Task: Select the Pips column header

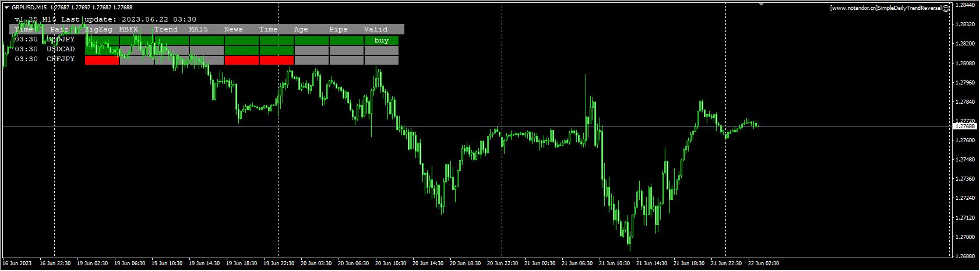Action: tap(339, 29)
